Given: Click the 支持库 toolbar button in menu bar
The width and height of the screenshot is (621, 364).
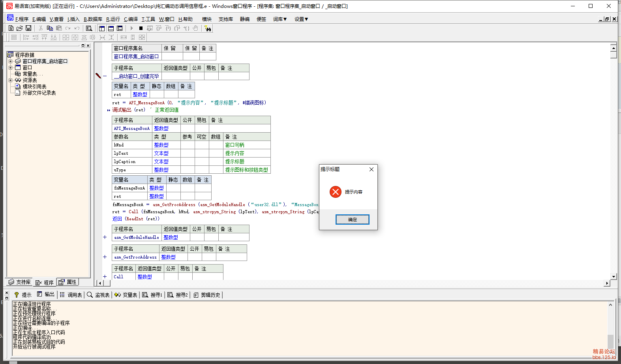Looking at the screenshot, I should (226, 19).
